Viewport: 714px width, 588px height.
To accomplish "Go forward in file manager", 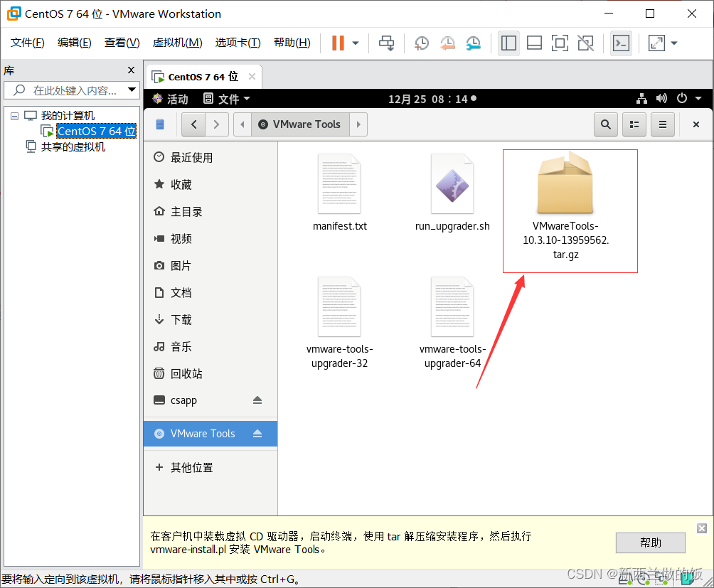I will tap(216, 124).
